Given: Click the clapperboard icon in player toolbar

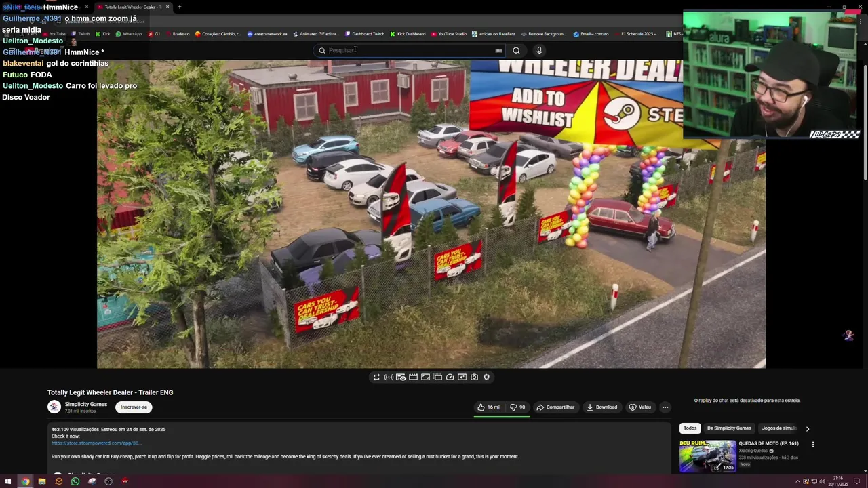Looking at the screenshot, I should (413, 378).
